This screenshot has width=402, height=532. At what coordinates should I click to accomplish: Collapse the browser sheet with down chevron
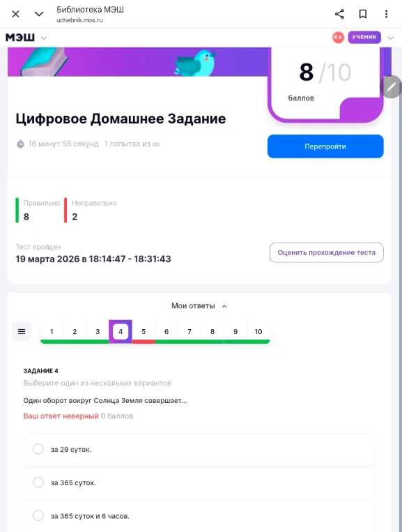point(39,14)
